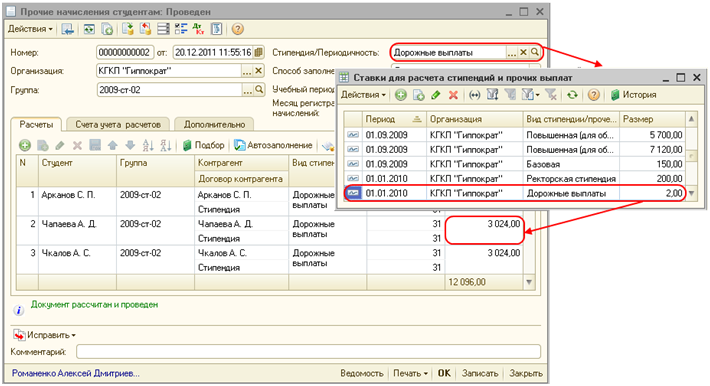The height and width of the screenshot is (386, 710).
Task: Click the refresh form icon in document toolbar
Action: [x=89, y=29]
